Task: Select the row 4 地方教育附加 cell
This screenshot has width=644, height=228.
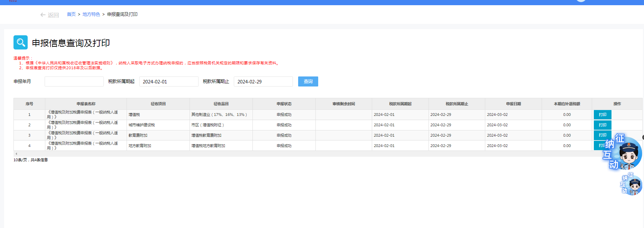Action: point(140,146)
